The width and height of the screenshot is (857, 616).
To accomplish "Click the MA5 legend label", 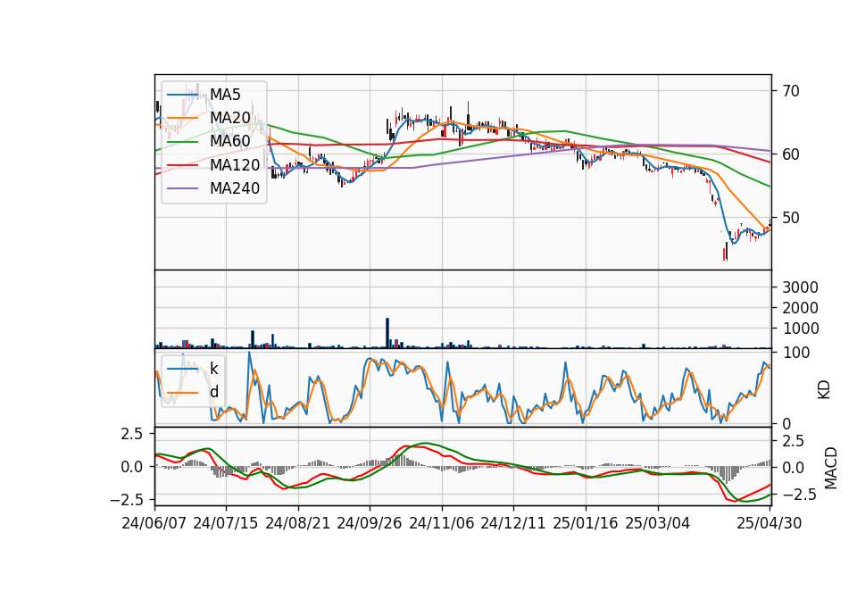I will coord(225,95).
